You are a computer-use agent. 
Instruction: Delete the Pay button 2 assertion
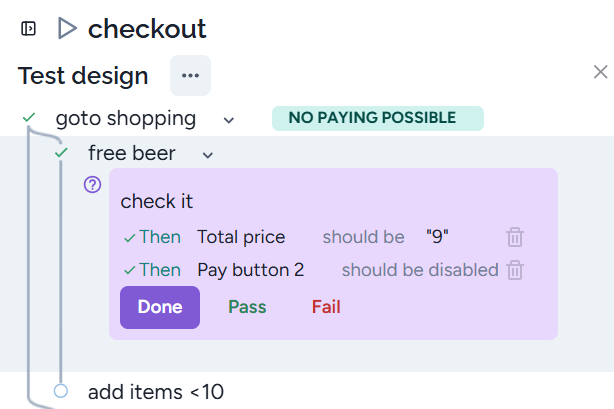coord(514,270)
